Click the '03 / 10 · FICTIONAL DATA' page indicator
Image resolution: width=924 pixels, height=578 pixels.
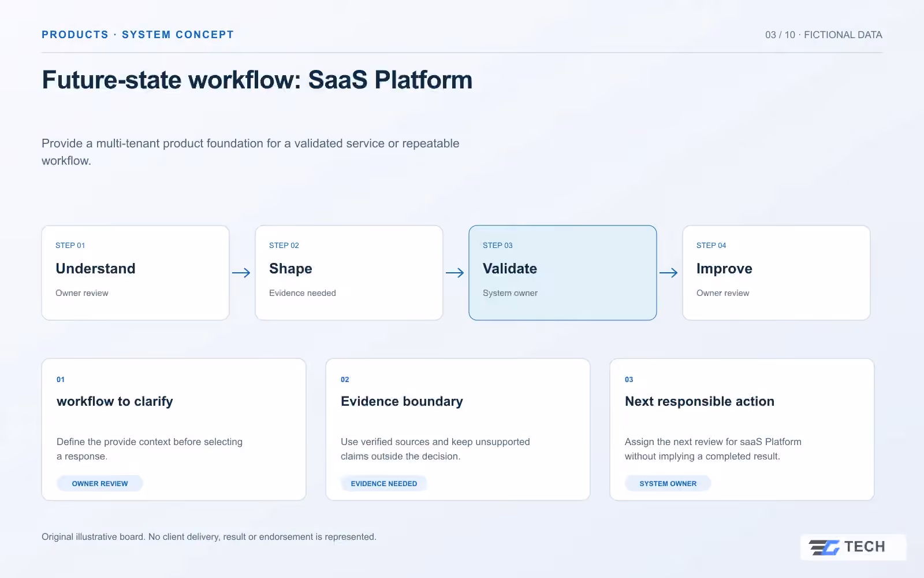824,35
